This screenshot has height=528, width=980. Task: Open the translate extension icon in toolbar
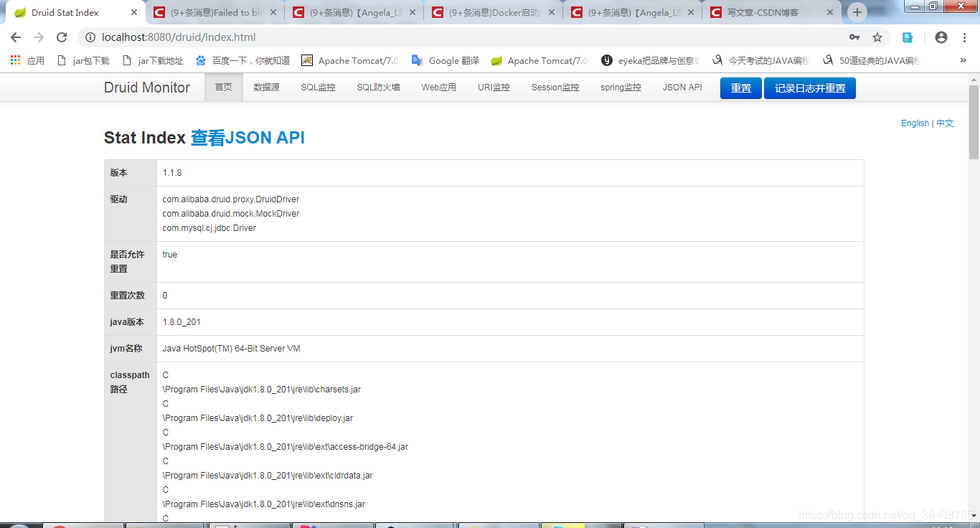(908, 37)
